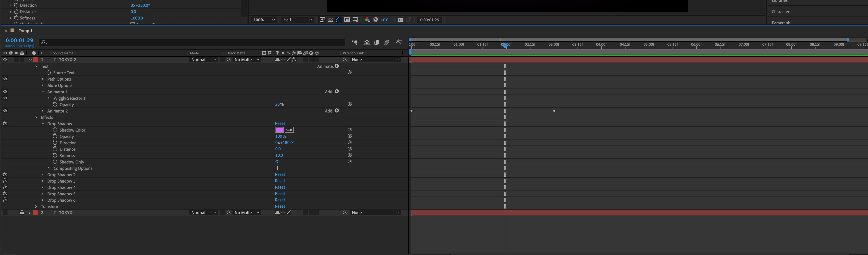Open the Graph Editor
The image size is (868, 255).
coord(399,42)
